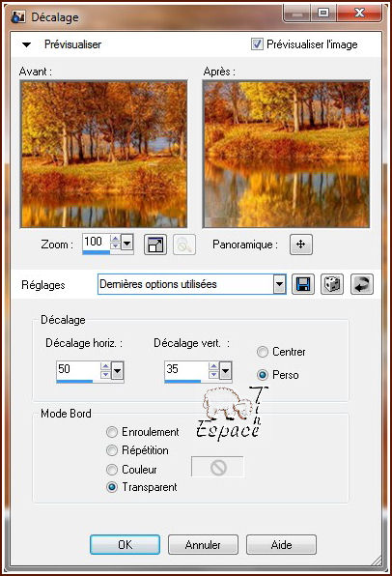
Task: Click the Panoramique navigate arrows icon
Action: [301, 245]
